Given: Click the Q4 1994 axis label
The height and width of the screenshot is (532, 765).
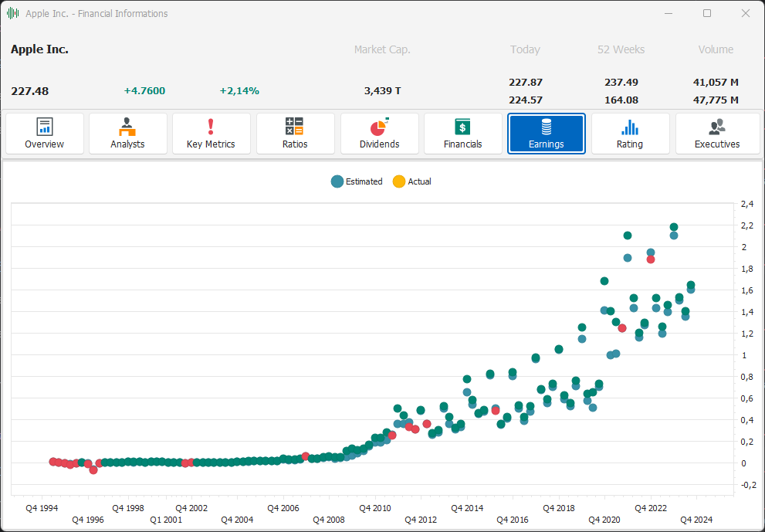Looking at the screenshot, I should 42,508.
